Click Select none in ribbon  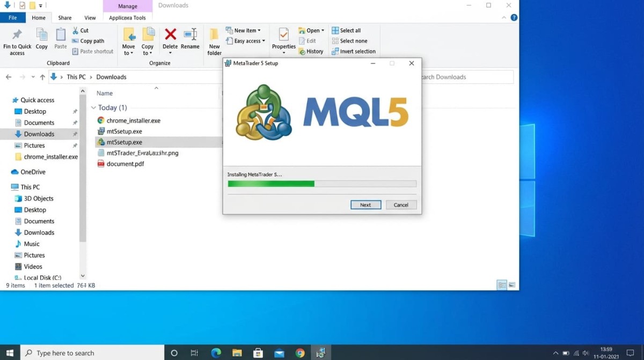(349, 41)
